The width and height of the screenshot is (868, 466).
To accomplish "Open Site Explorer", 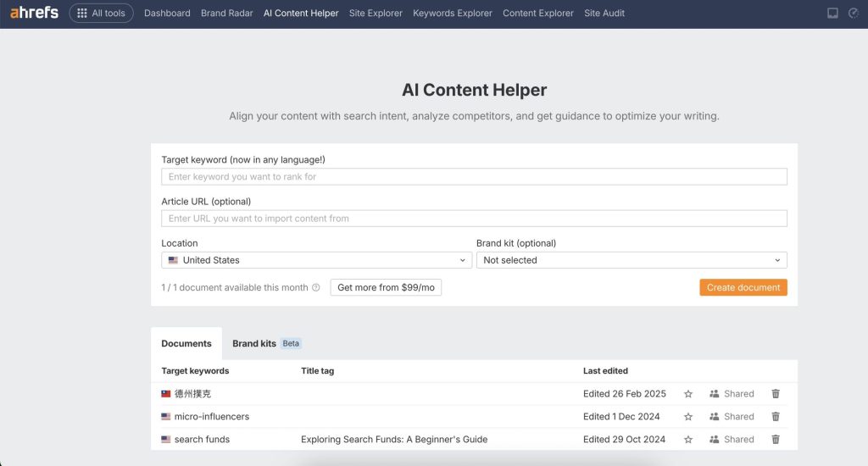I will point(376,14).
